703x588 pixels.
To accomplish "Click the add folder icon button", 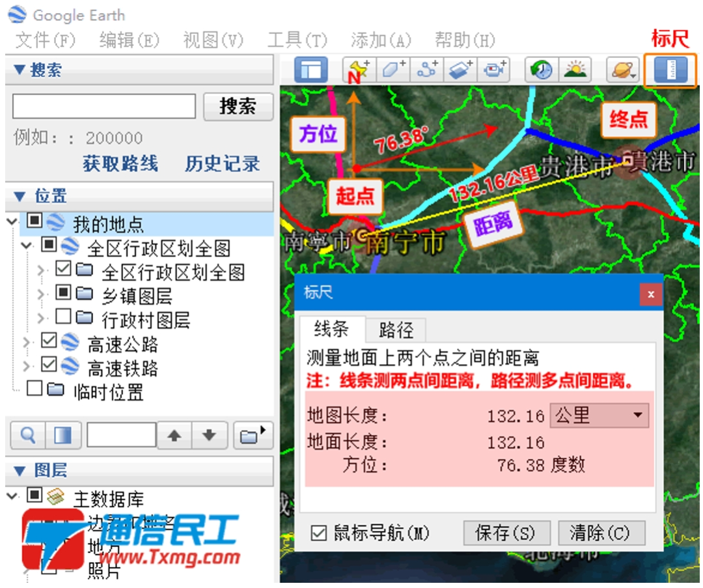I will 253,435.
